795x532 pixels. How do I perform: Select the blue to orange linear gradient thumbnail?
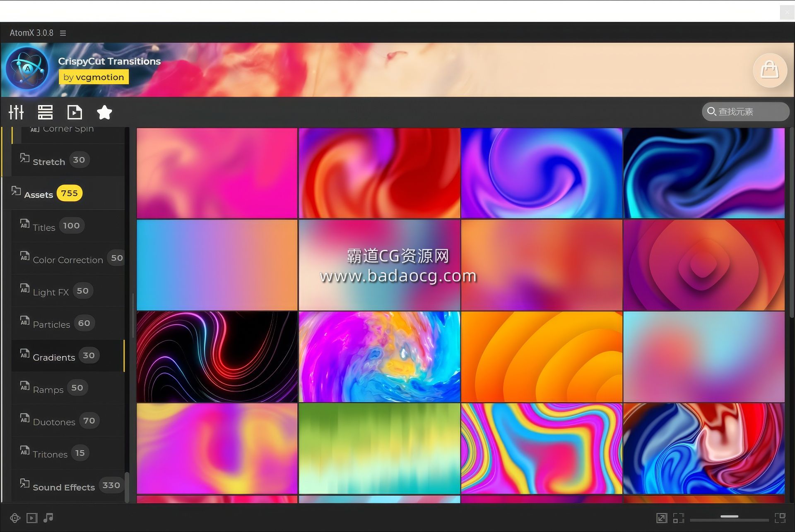pos(217,265)
